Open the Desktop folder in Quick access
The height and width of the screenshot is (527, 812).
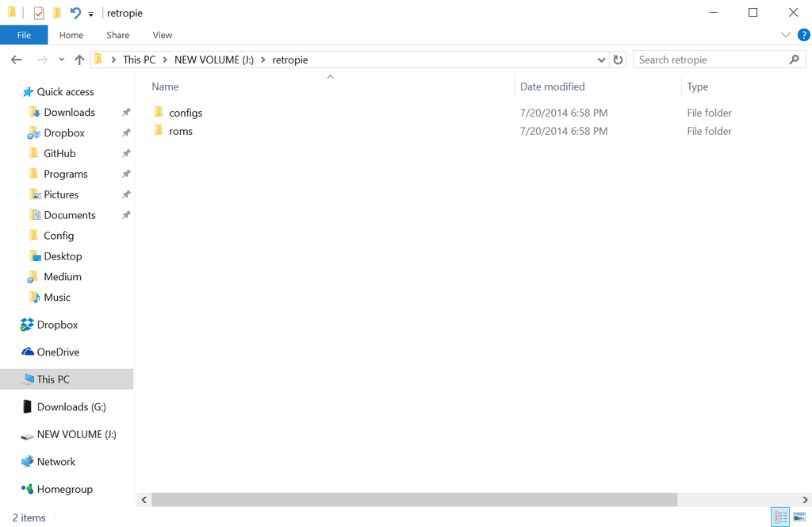[63, 256]
